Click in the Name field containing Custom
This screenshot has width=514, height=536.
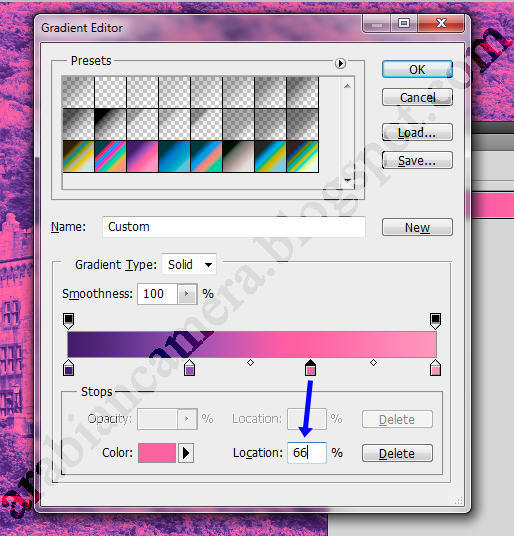[x=234, y=227]
